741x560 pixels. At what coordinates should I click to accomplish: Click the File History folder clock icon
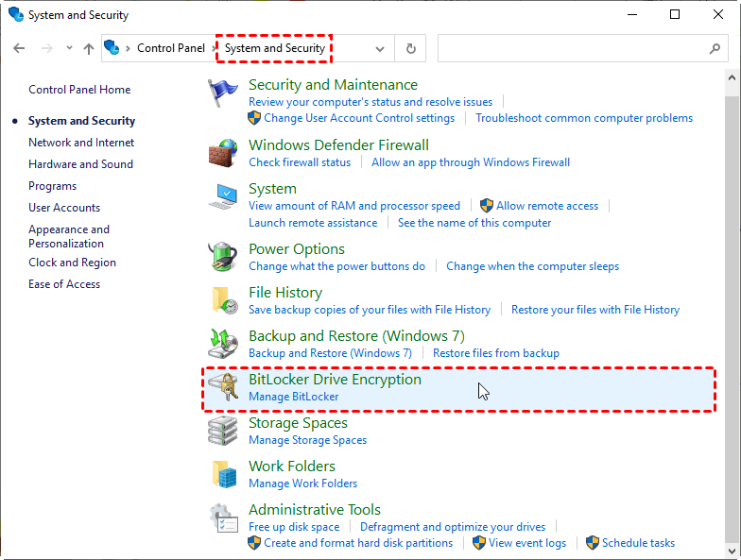point(225,300)
